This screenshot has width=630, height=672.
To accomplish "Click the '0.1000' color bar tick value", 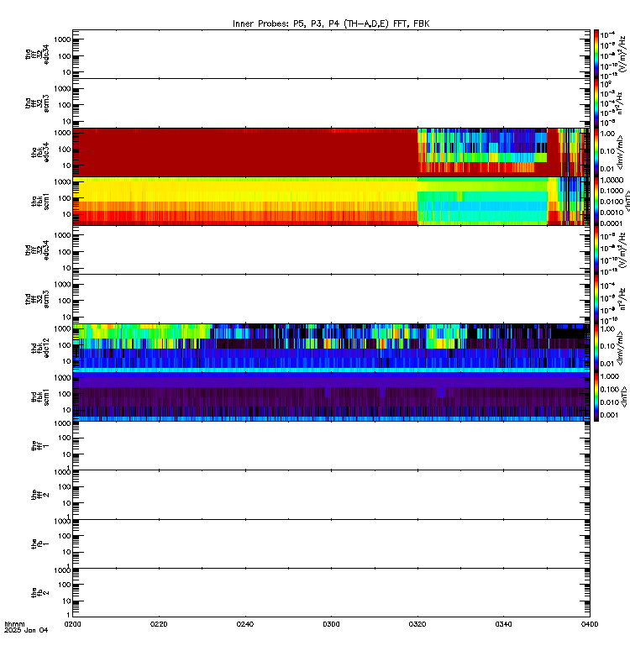I will pos(612,191).
